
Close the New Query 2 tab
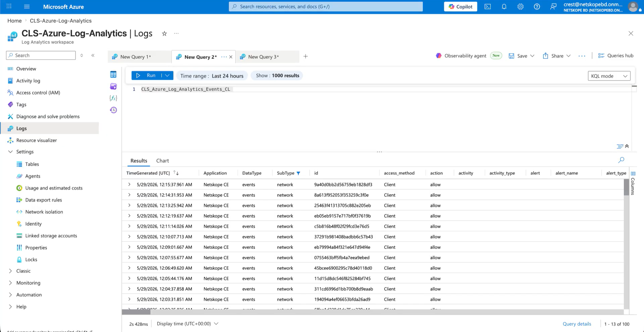click(x=231, y=57)
